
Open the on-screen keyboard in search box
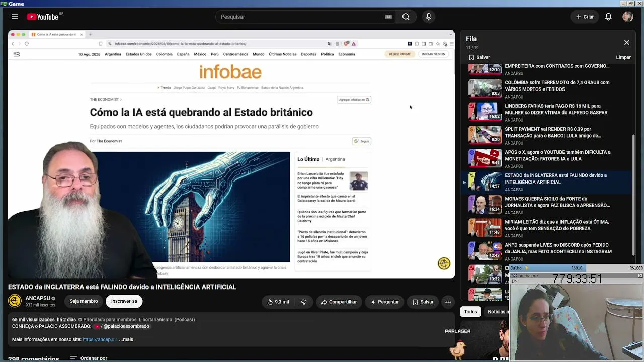click(x=388, y=17)
